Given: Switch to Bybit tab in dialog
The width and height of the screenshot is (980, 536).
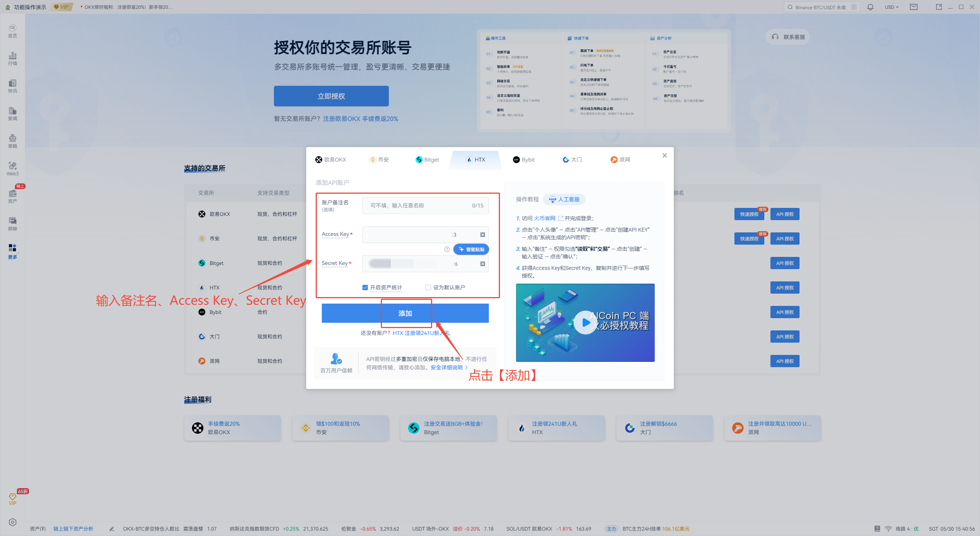Looking at the screenshot, I should click(x=524, y=160).
